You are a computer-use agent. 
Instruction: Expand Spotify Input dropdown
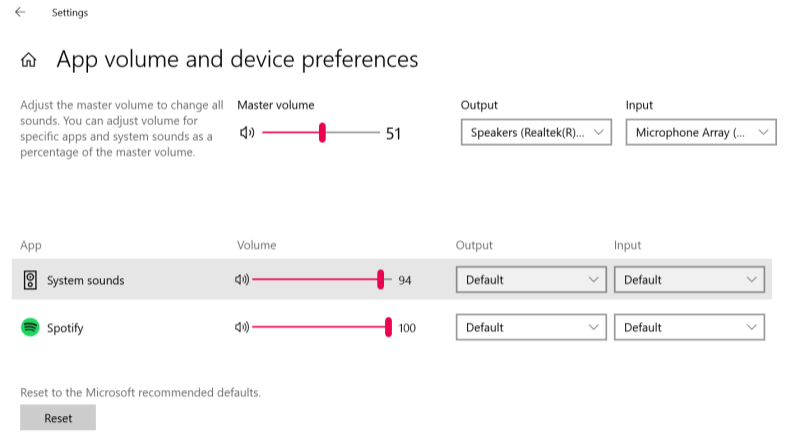coord(689,327)
